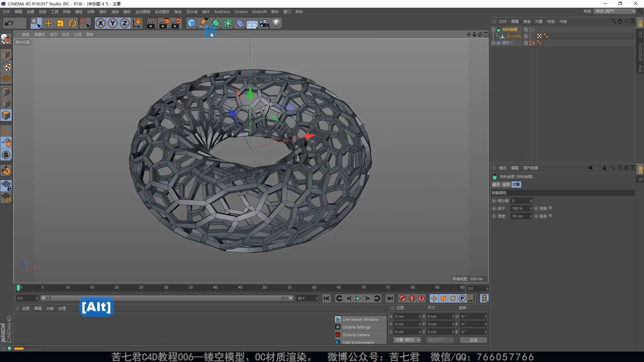The image size is (644, 362).
Task: Toggle the 布料曲面 green enable checkmark
Action: (x=533, y=29)
